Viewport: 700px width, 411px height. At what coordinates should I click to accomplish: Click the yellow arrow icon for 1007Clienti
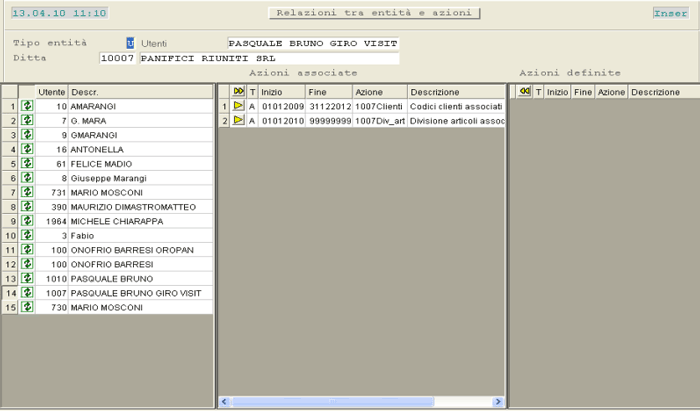(x=238, y=106)
